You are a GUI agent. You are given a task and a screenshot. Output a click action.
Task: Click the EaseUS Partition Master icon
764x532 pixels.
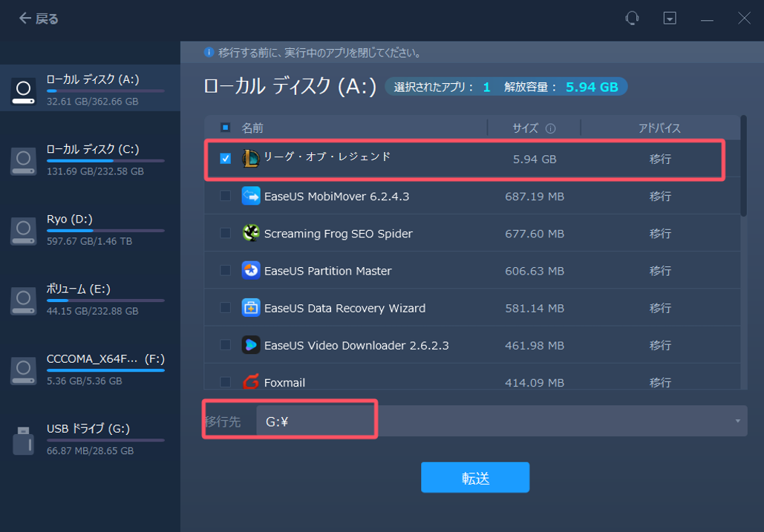(250, 270)
